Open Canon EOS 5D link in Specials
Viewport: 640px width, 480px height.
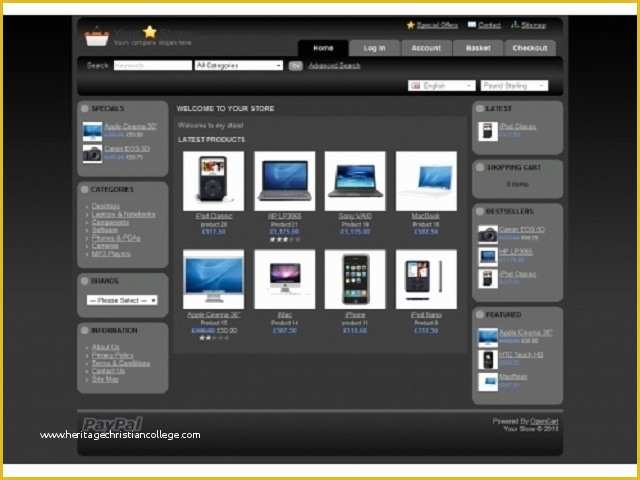[127, 149]
